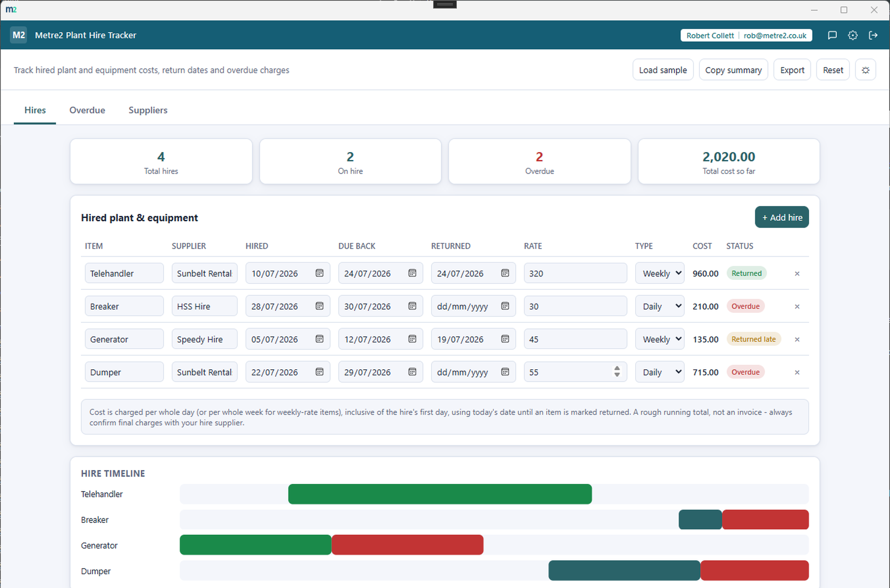The height and width of the screenshot is (588, 890).
Task: Click the Breaker Overdue status badge
Action: click(x=745, y=306)
